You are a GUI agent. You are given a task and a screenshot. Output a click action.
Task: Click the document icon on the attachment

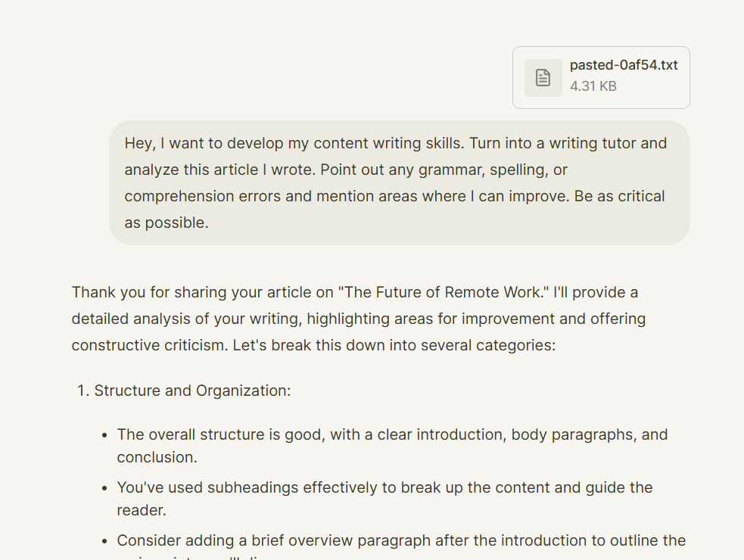[543, 77]
